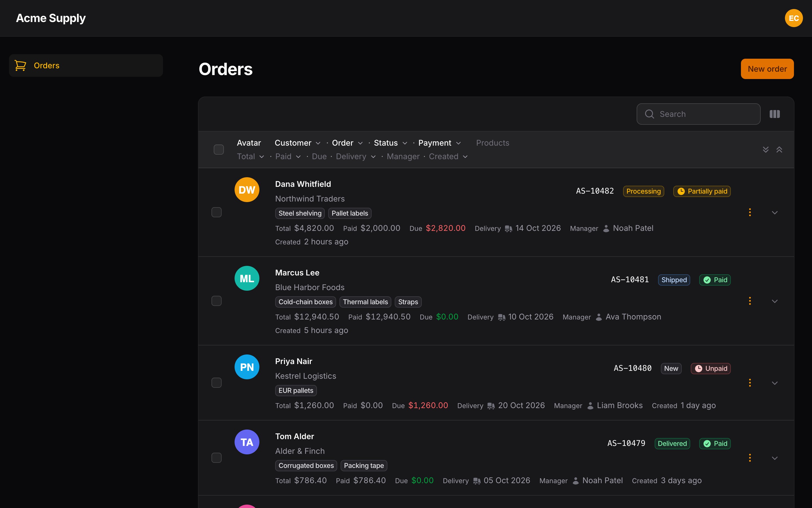Expand all rows with double chevron down

coord(765,150)
